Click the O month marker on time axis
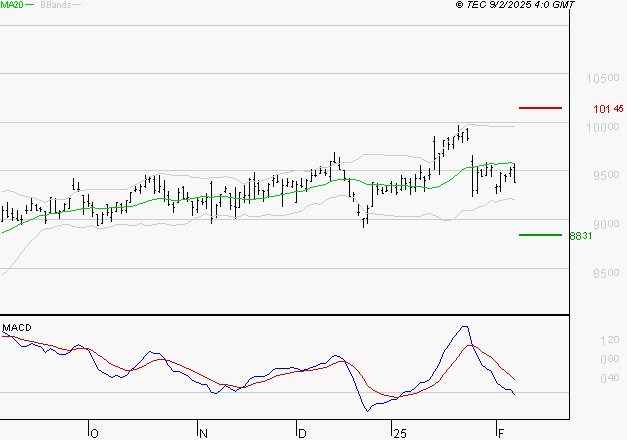The width and height of the screenshot is (627, 440). [x=94, y=434]
